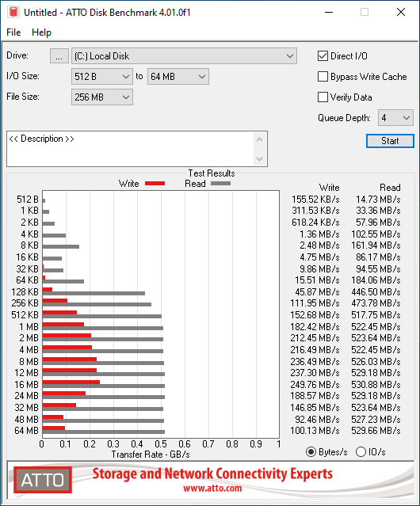Disable the Direct I/O checkbox
The width and height of the screenshot is (420, 506).
pos(323,56)
